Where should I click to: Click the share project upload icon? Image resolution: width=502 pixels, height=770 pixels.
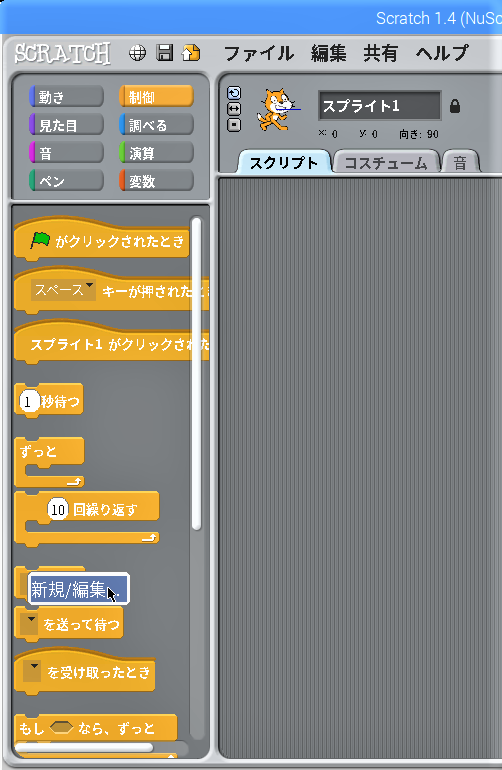[x=191, y=52]
